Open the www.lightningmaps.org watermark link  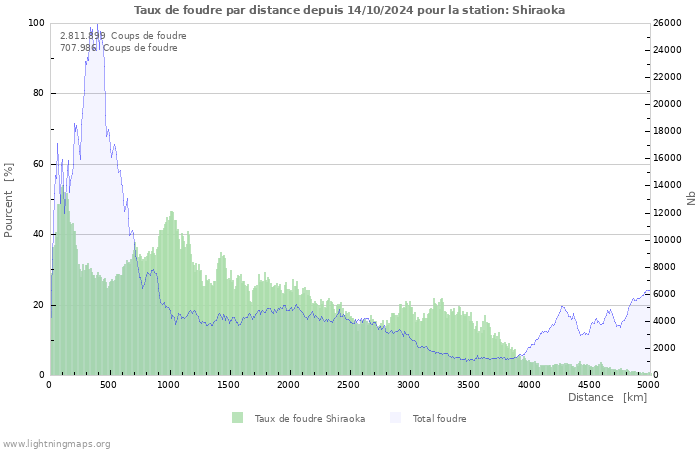[57, 443]
